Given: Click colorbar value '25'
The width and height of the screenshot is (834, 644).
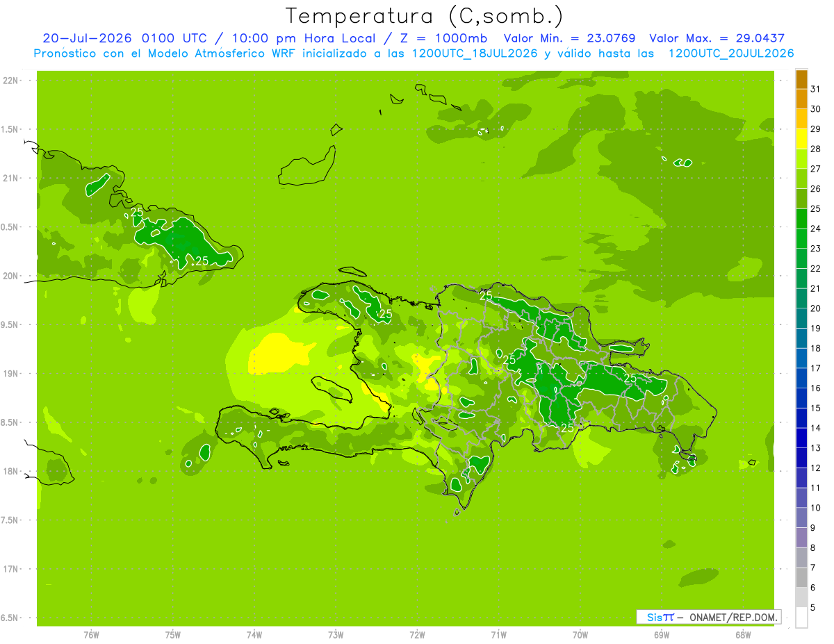Looking at the screenshot, I should (x=816, y=209).
